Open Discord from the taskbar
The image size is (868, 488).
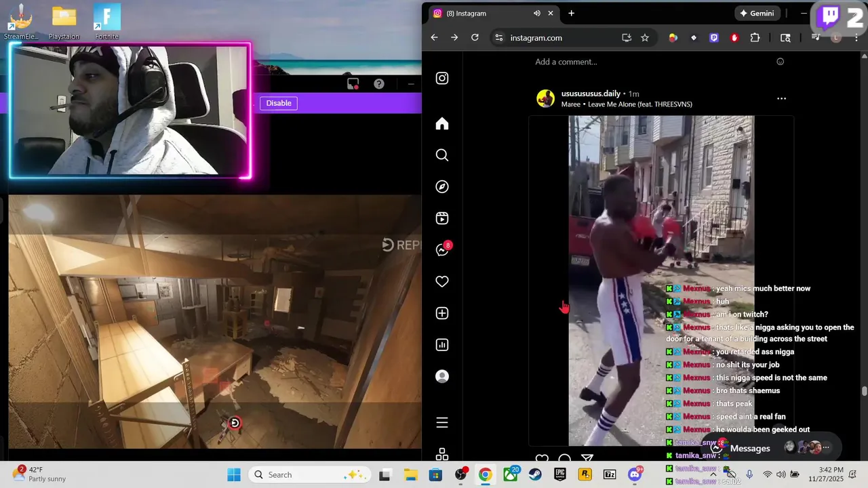pos(635,474)
